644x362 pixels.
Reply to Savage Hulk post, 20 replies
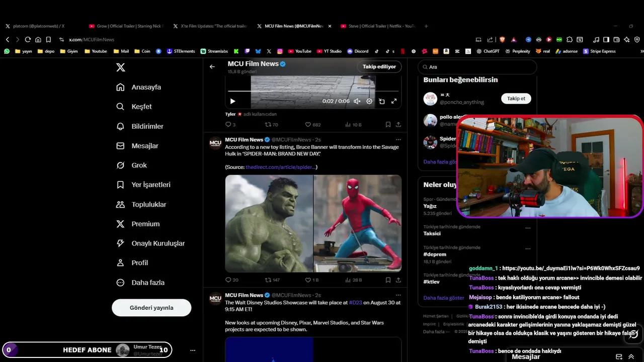click(232, 280)
